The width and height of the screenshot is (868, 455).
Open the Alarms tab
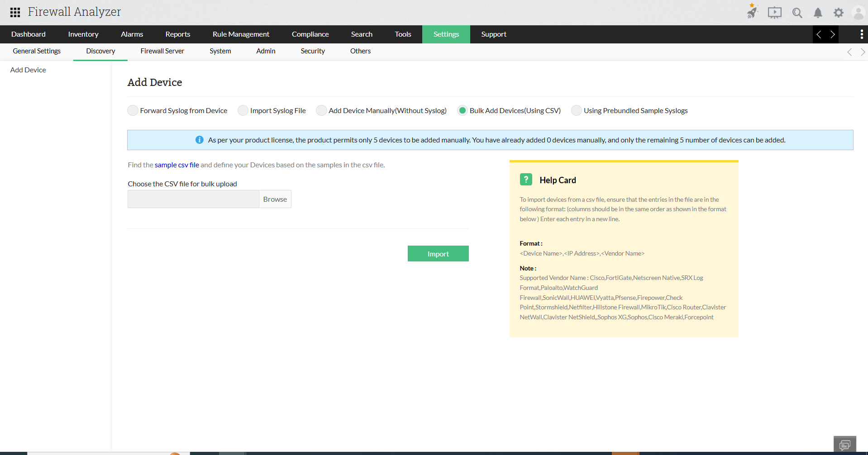click(x=132, y=34)
